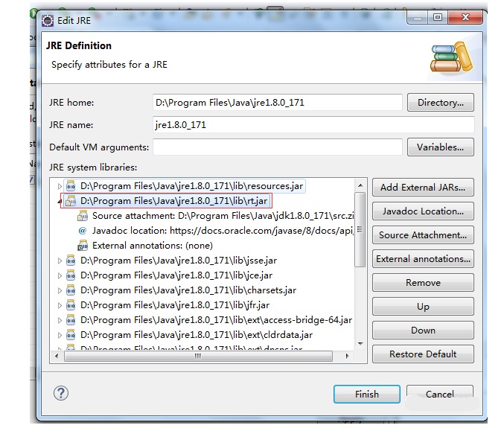Viewport: 504px width, 431px height.
Task: Select the lib\charsets.jar row
Action: coord(181,290)
